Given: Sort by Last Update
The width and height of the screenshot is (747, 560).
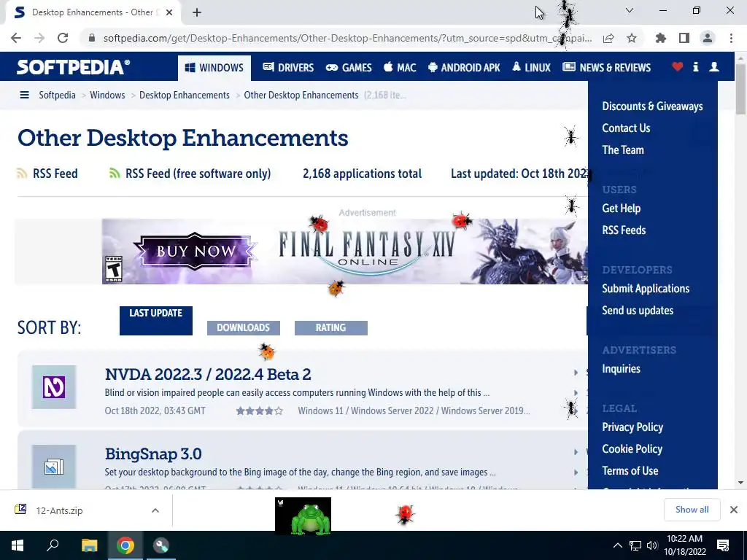Looking at the screenshot, I should pos(156,321).
